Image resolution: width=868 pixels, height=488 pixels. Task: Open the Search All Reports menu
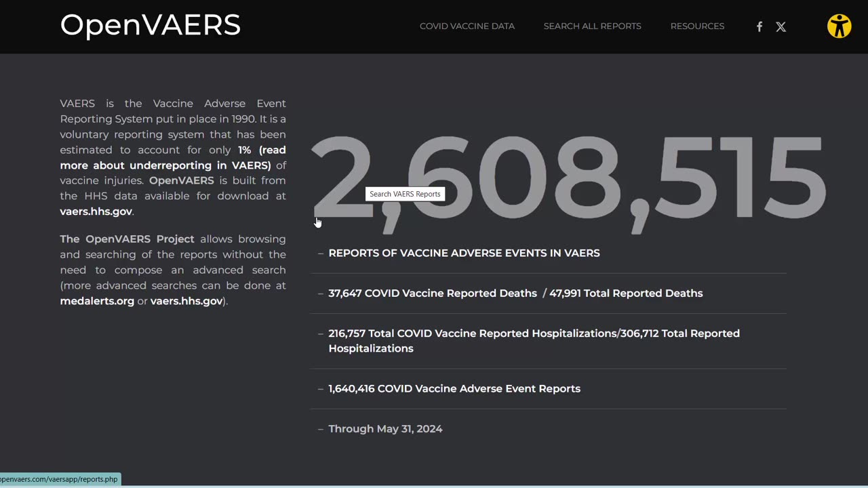pyautogui.click(x=592, y=26)
